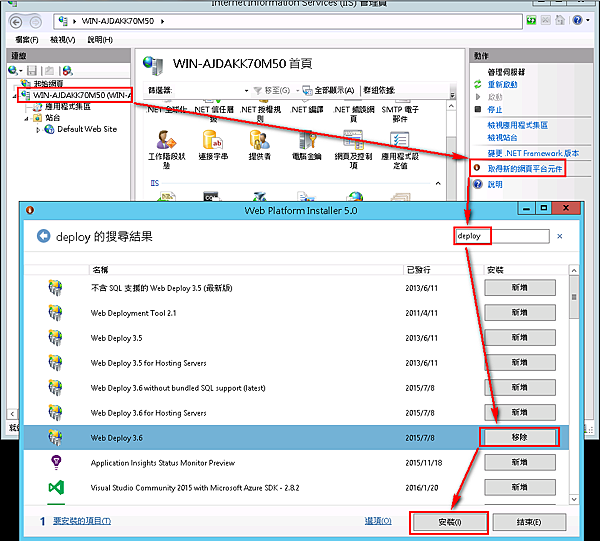Image resolution: width=600 pixels, height=541 pixels.
Task: Click the installer list scrollbar down arrow
Action: [x=574, y=499]
